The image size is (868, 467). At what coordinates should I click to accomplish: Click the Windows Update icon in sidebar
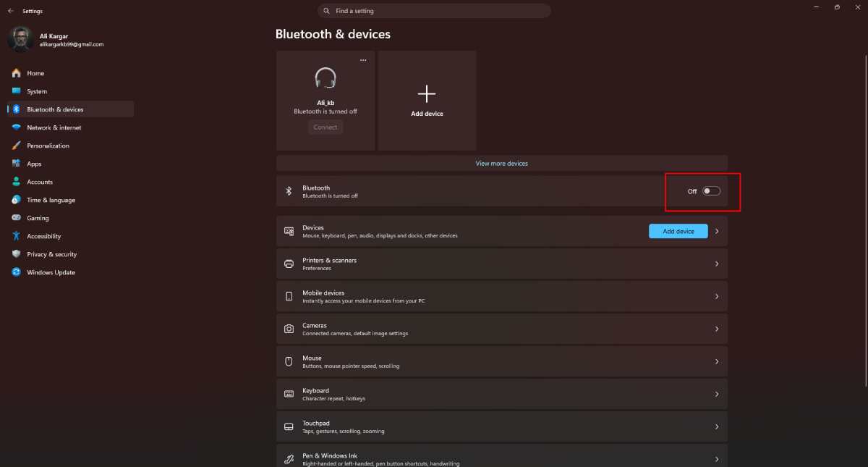coord(16,272)
